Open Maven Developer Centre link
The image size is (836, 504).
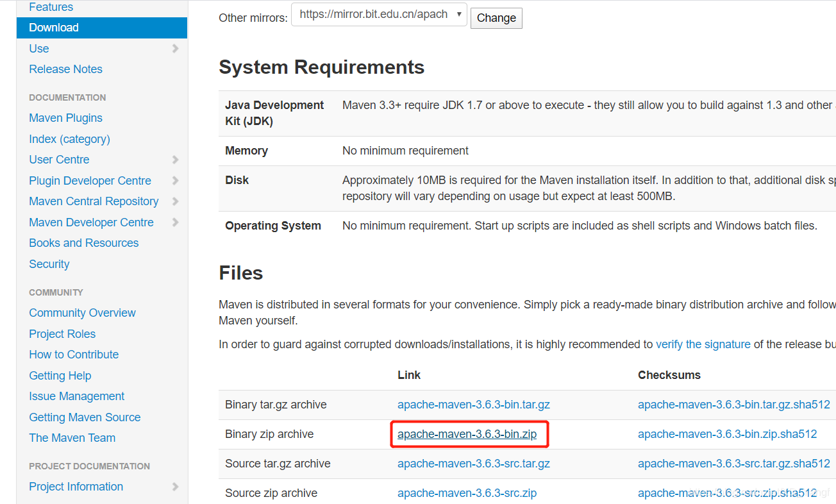[x=91, y=223]
